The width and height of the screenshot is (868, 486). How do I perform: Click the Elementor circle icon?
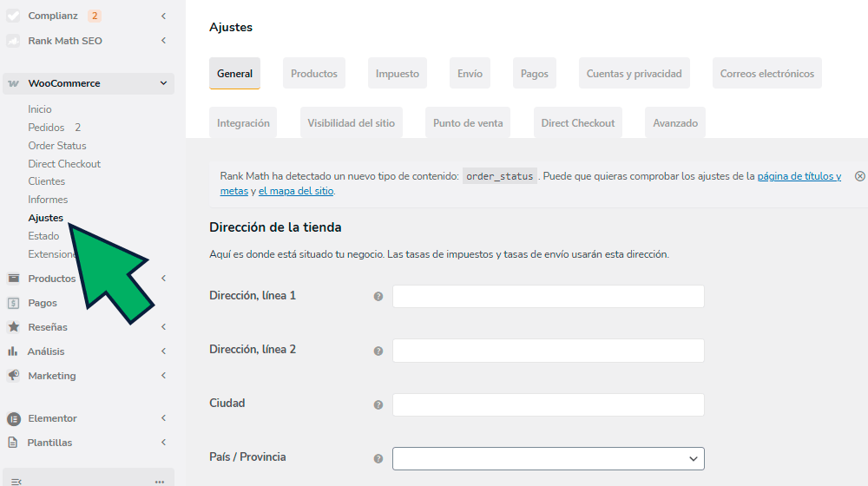click(x=13, y=418)
